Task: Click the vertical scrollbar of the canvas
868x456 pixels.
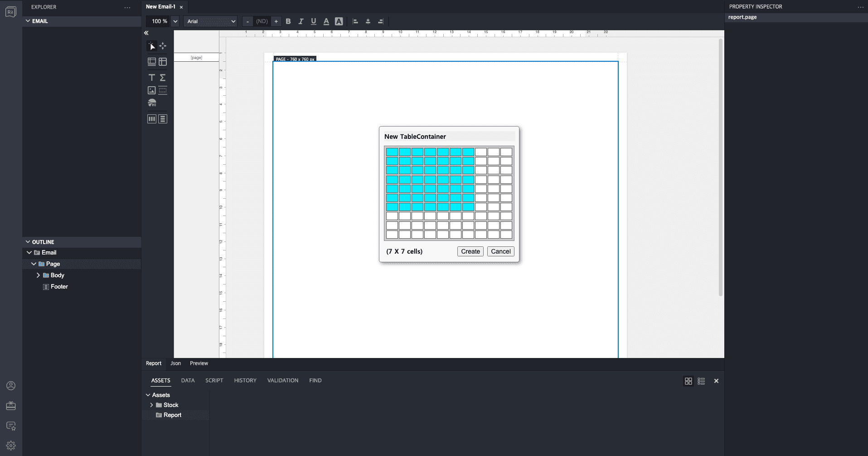Action: [720, 167]
